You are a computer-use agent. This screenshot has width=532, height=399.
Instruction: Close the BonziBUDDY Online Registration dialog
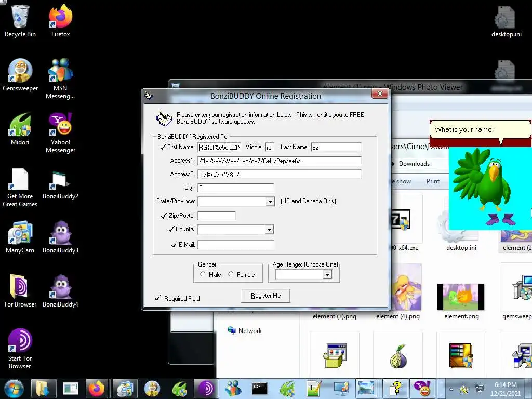[x=380, y=94]
